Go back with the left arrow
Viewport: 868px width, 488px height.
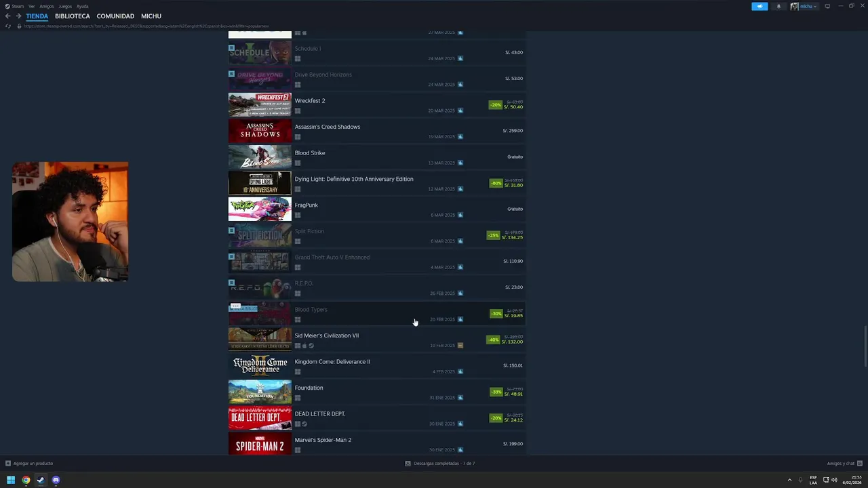pyautogui.click(x=8, y=16)
